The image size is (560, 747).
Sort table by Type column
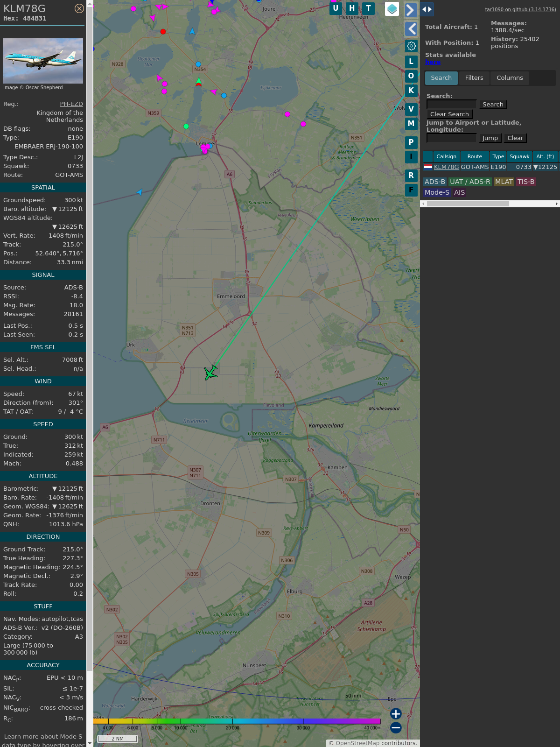tap(498, 156)
